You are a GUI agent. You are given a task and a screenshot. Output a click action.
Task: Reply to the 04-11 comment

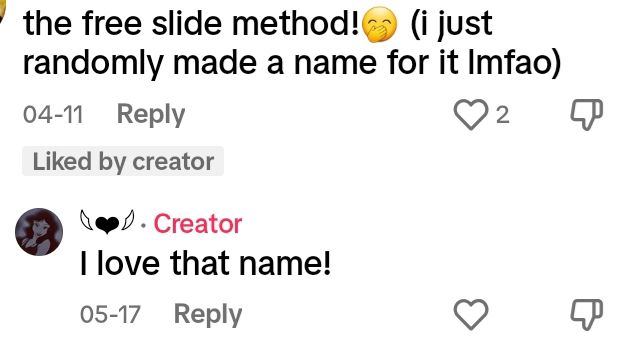pos(151,115)
